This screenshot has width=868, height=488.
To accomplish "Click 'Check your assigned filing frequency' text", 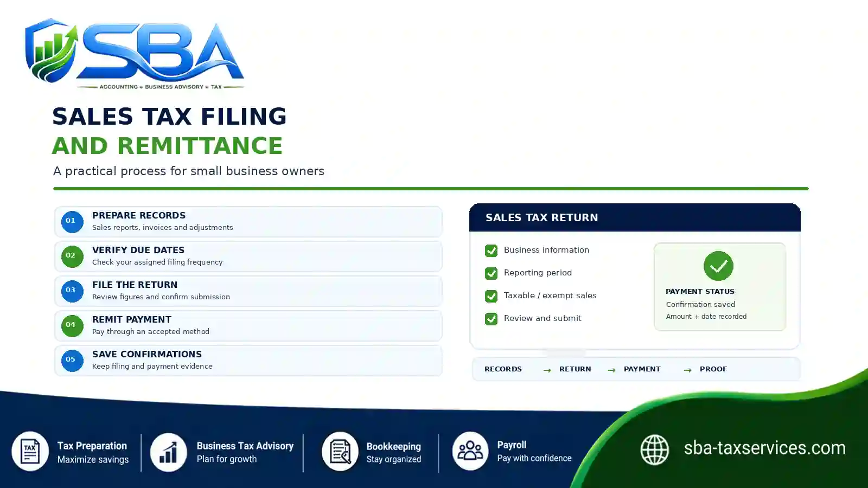I will coord(157,262).
